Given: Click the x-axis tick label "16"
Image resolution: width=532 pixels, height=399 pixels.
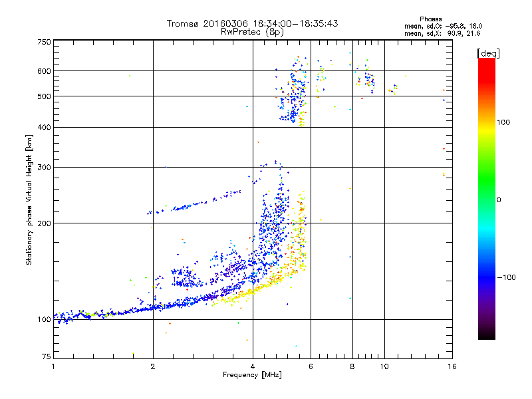Looking at the screenshot, I should (452, 366).
